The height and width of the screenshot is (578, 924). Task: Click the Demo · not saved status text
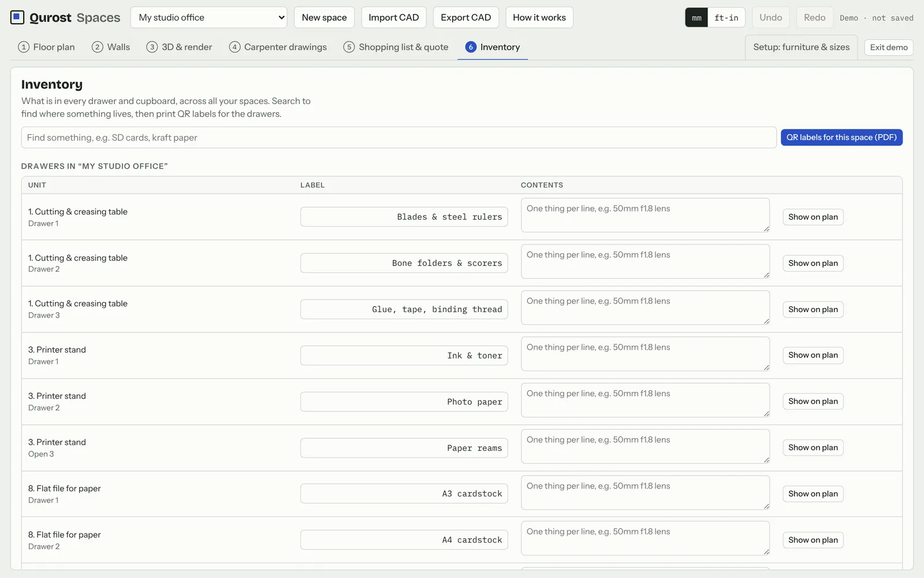tap(876, 18)
